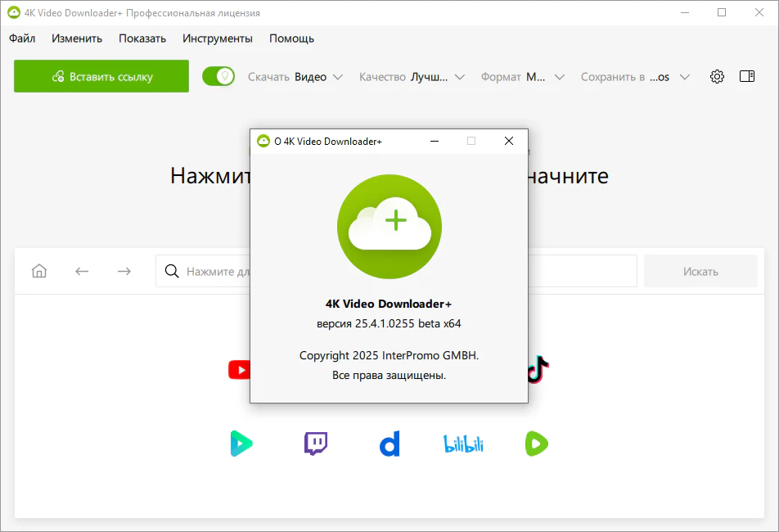The width and height of the screenshot is (779, 532).
Task: Click the back navigation arrow
Action: tap(82, 271)
